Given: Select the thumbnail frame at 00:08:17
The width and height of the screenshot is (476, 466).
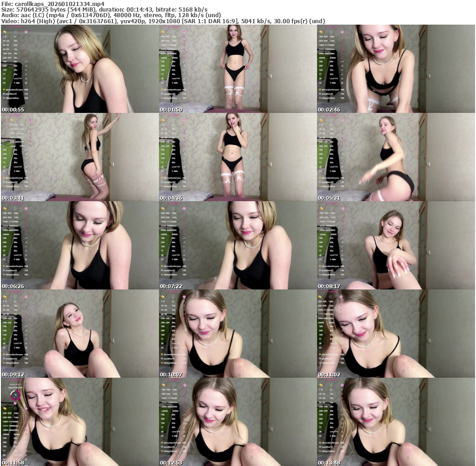Looking at the screenshot, I should (396, 245).
